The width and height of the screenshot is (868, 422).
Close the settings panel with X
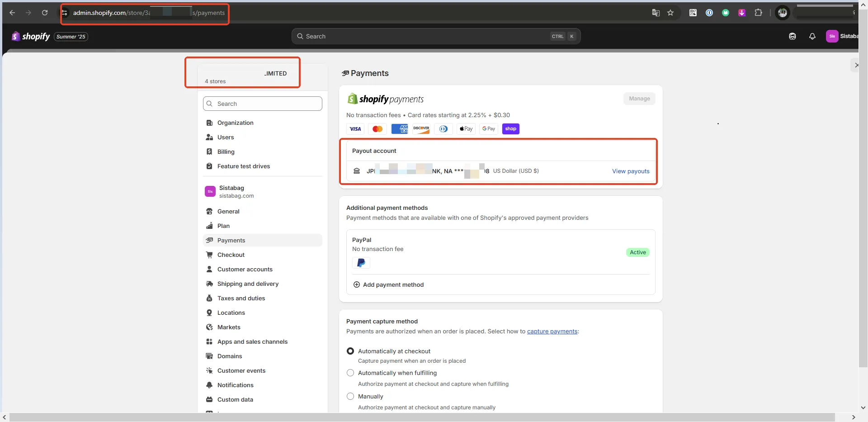[856, 65]
